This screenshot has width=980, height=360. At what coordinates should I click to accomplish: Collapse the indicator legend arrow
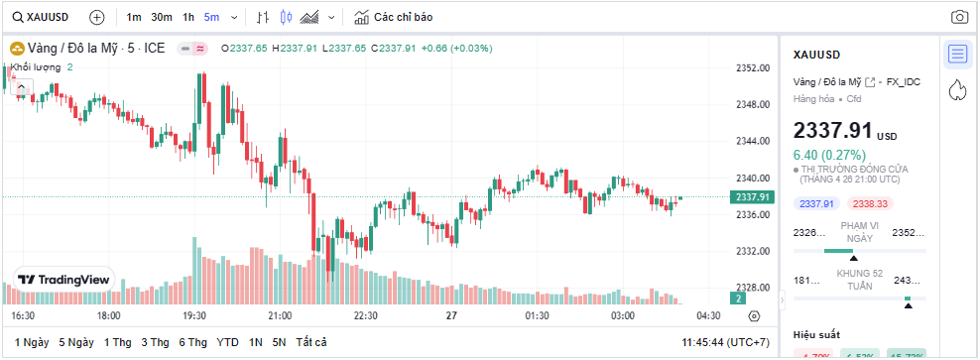point(21,87)
